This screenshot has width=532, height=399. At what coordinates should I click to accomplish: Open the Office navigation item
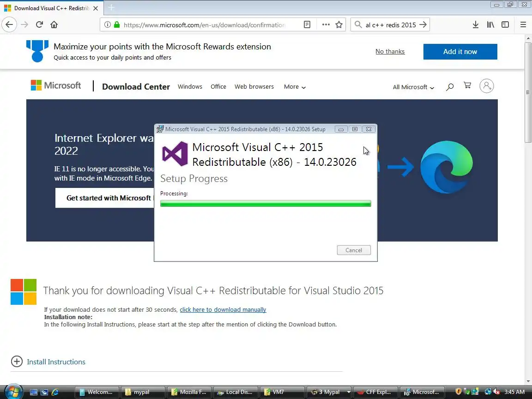[x=218, y=86]
